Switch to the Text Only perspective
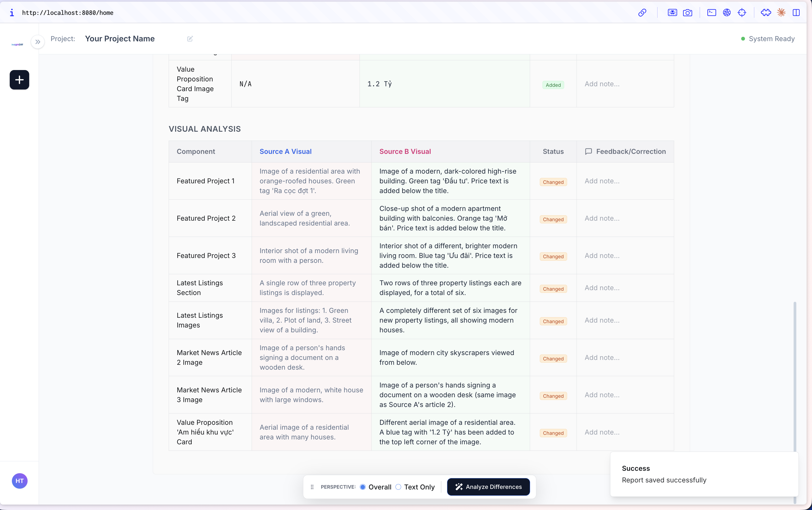 point(398,487)
